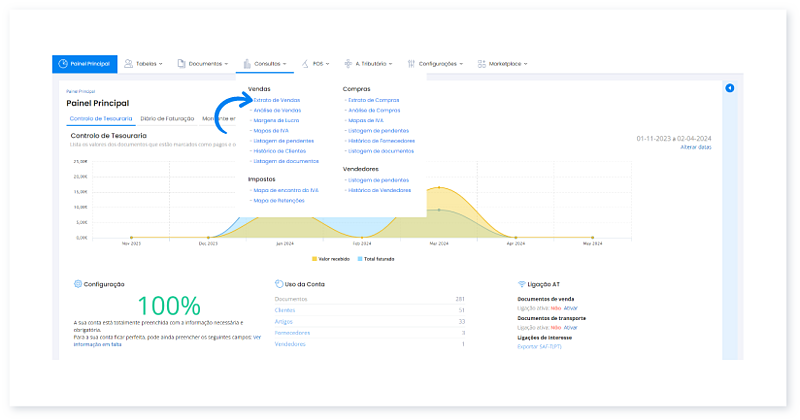
Task: Toggle Valor recebido series in chart legend
Action: click(x=330, y=258)
